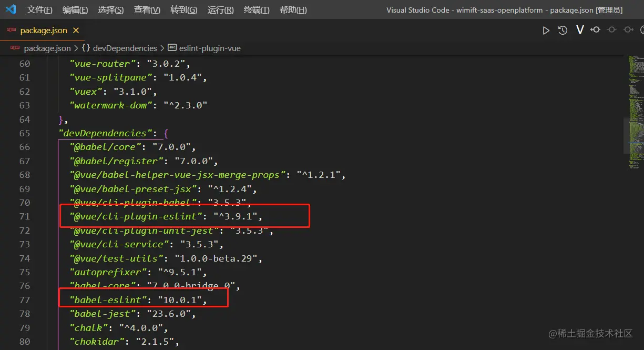Viewport: 644px width, 350px height.
Task: Click "autoprefixer" key text
Action: pos(108,272)
